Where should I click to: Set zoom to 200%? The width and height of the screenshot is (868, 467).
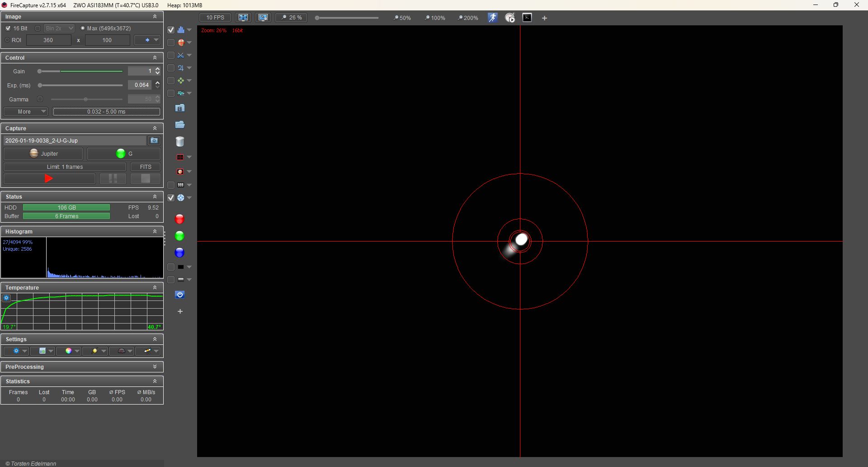(x=468, y=18)
